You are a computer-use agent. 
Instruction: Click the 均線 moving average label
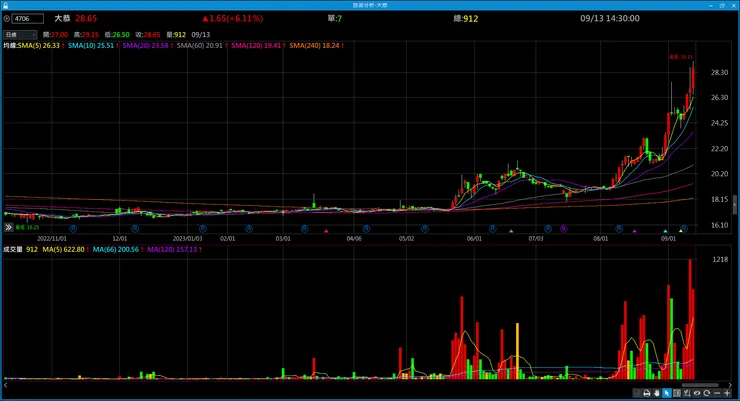pyautogui.click(x=10, y=46)
